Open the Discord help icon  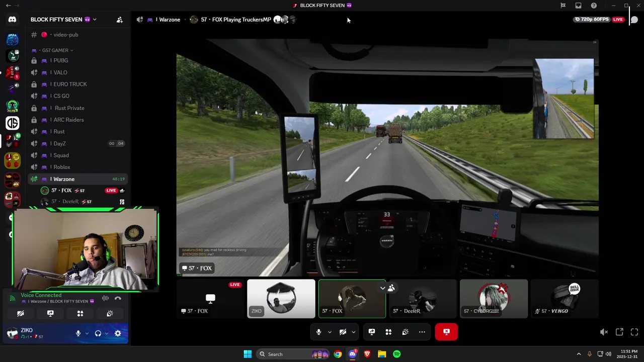pos(594,6)
